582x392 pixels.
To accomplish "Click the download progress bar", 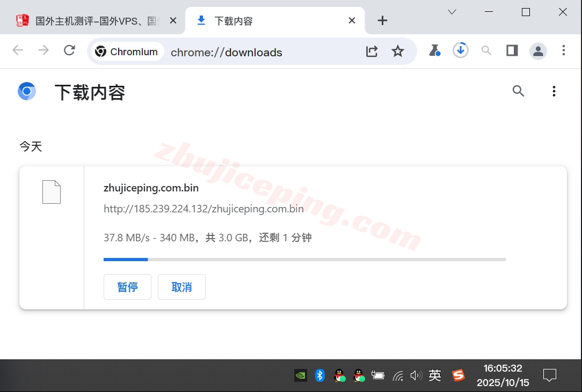I will pyautogui.click(x=304, y=260).
